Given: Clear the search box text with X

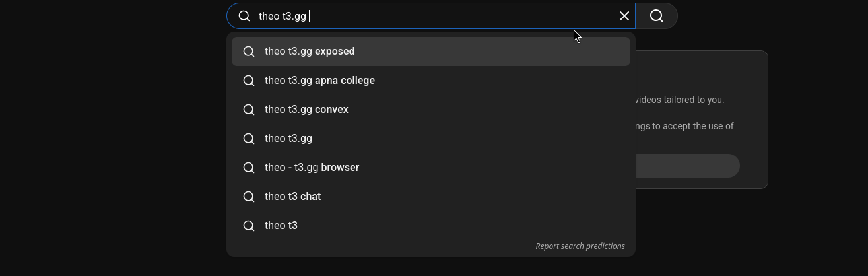Looking at the screenshot, I should pyautogui.click(x=624, y=16).
